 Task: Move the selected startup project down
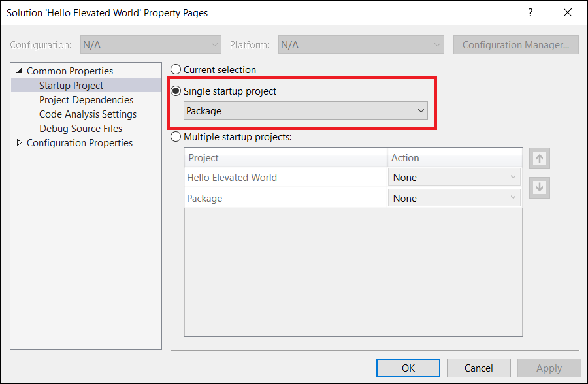(539, 187)
